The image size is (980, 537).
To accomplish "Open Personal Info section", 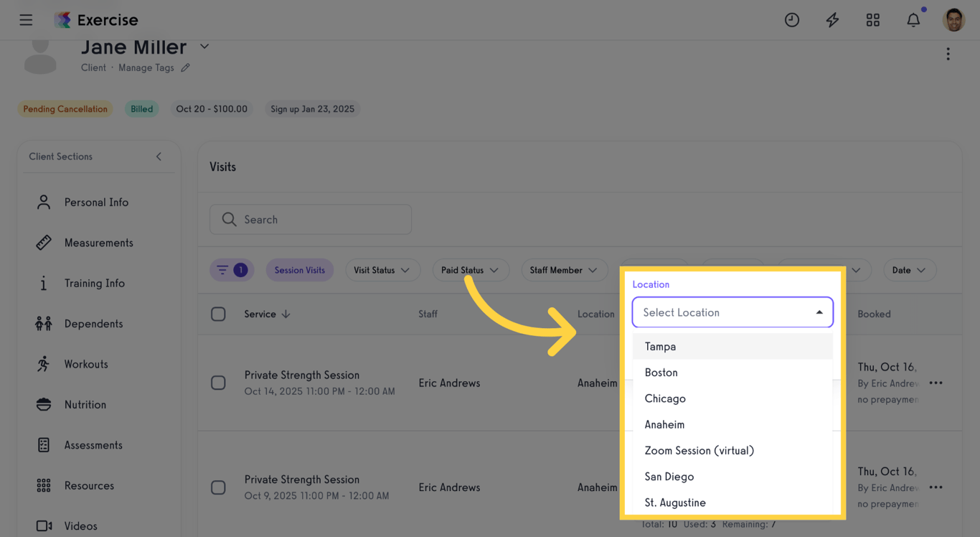I will (96, 202).
